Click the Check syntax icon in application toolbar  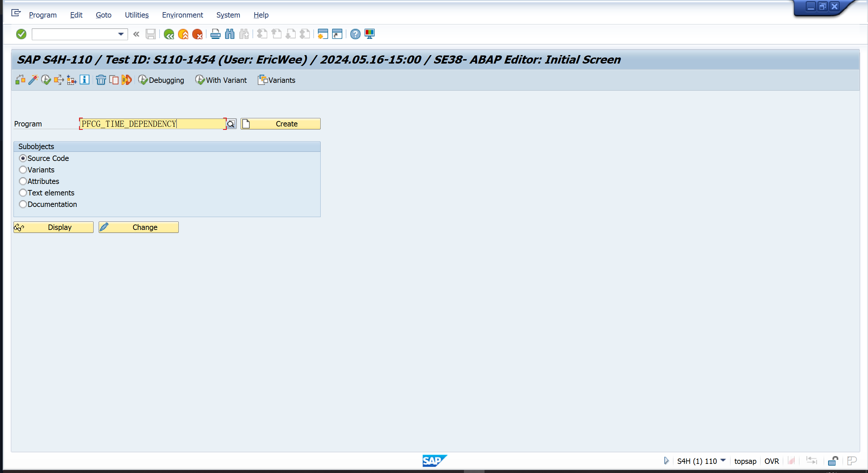point(20,80)
